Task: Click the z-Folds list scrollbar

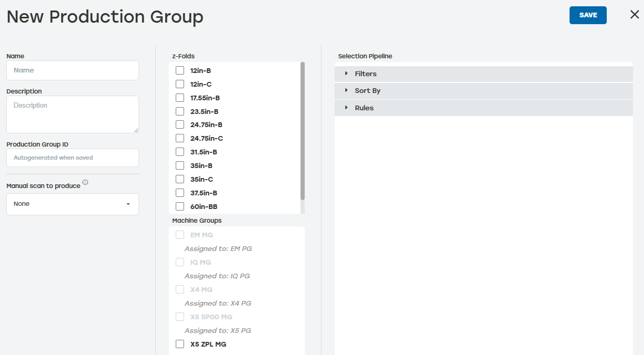Action: [303, 131]
